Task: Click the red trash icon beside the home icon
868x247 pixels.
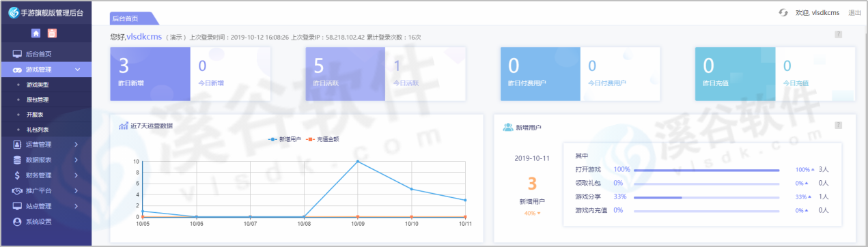Action: pos(52,33)
